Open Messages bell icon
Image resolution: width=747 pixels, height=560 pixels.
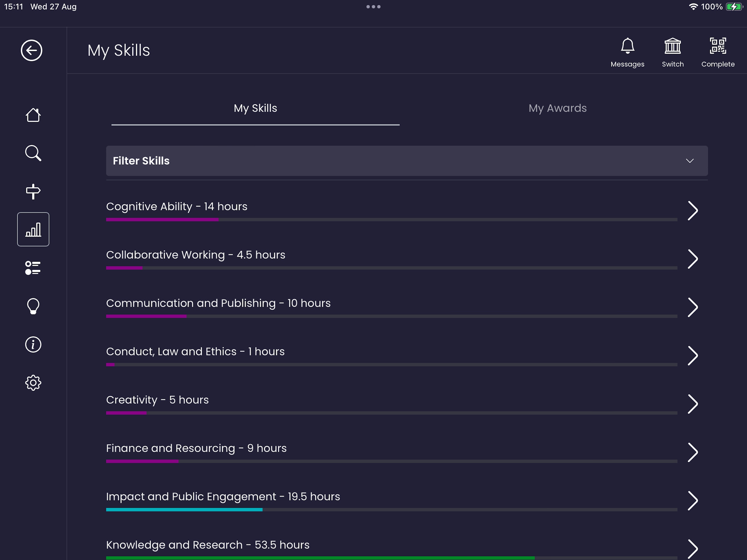pos(628,52)
